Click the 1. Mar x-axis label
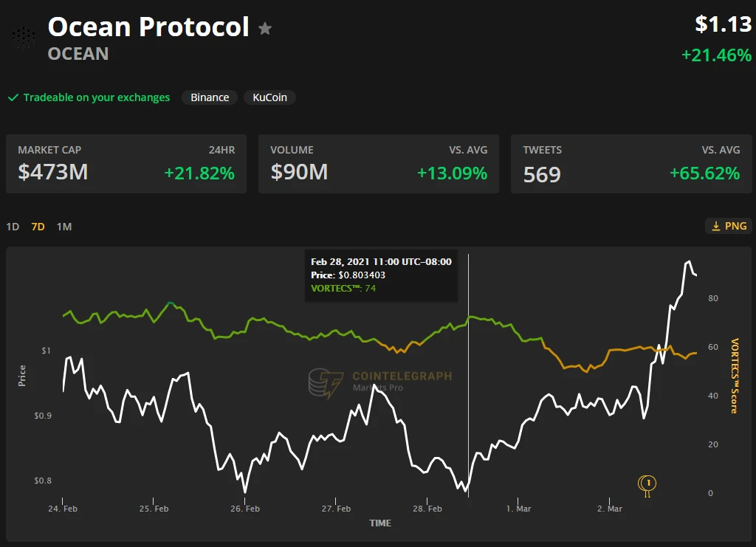 pyautogui.click(x=518, y=509)
